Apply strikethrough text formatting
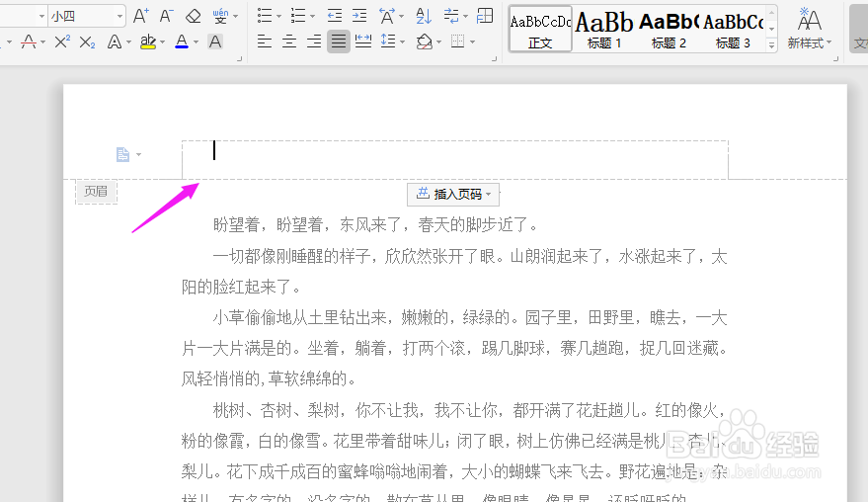 [29, 42]
